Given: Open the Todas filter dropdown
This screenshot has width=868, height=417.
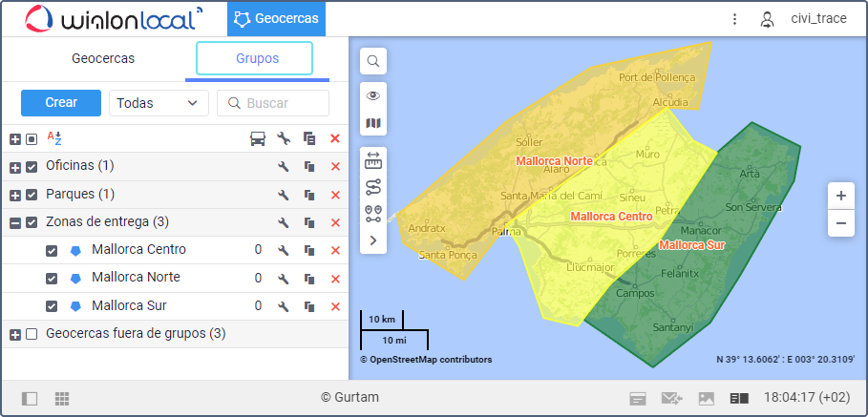Looking at the screenshot, I should [159, 103].
